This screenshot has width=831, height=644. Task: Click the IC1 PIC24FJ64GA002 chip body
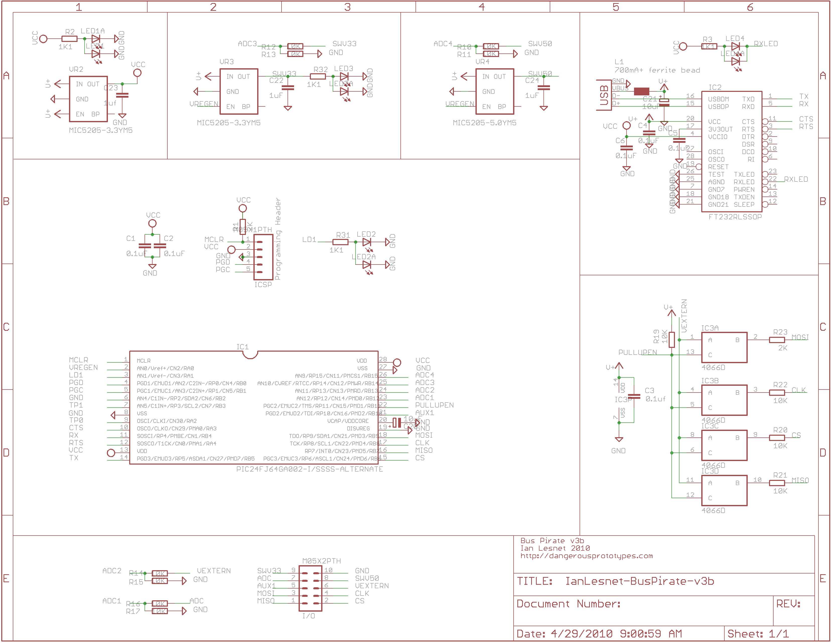254,407
